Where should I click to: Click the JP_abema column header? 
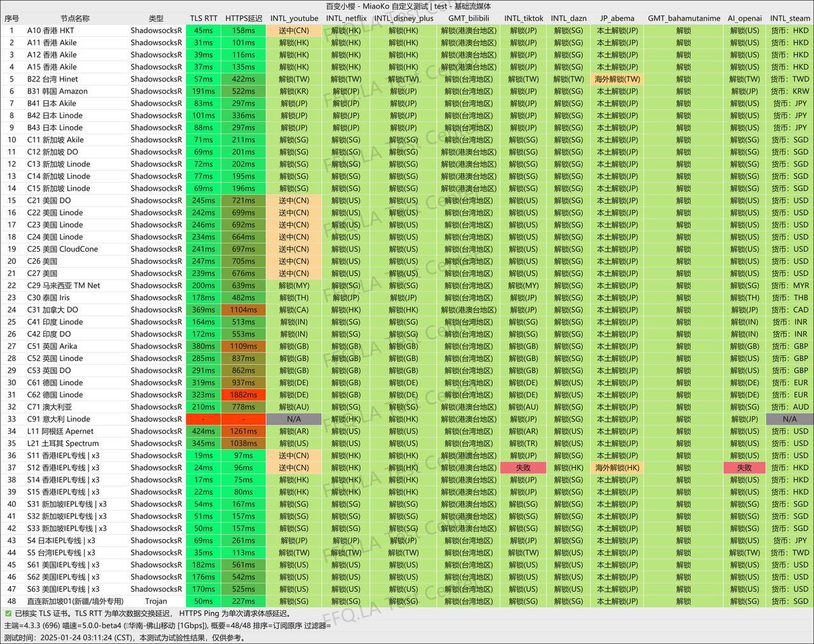tap(617, 18)
